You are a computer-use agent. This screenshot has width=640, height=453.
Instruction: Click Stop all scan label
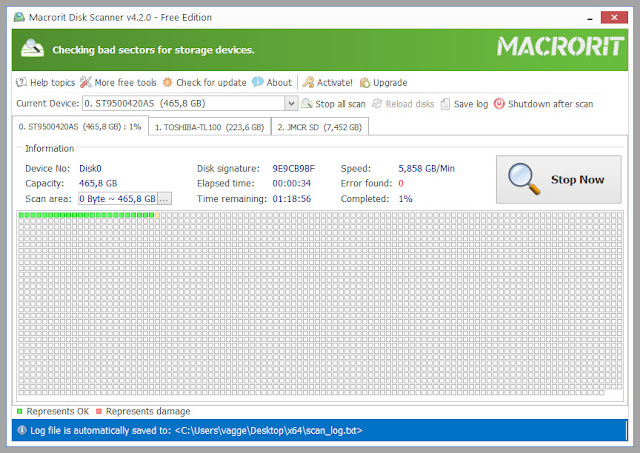[340, 104]
